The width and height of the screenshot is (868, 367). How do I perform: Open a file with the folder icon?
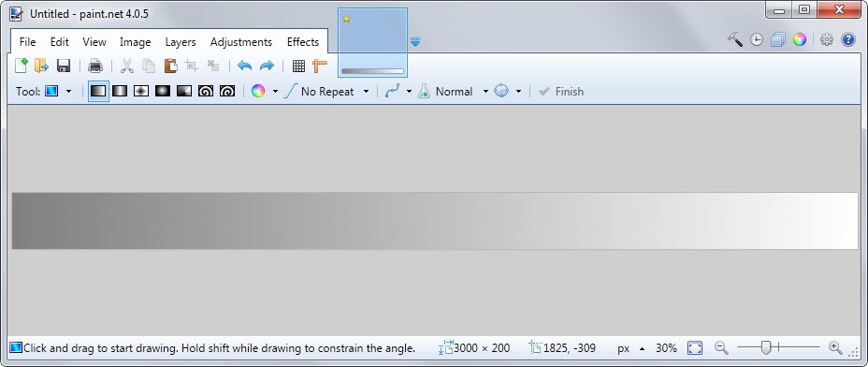tap(41, 66)
